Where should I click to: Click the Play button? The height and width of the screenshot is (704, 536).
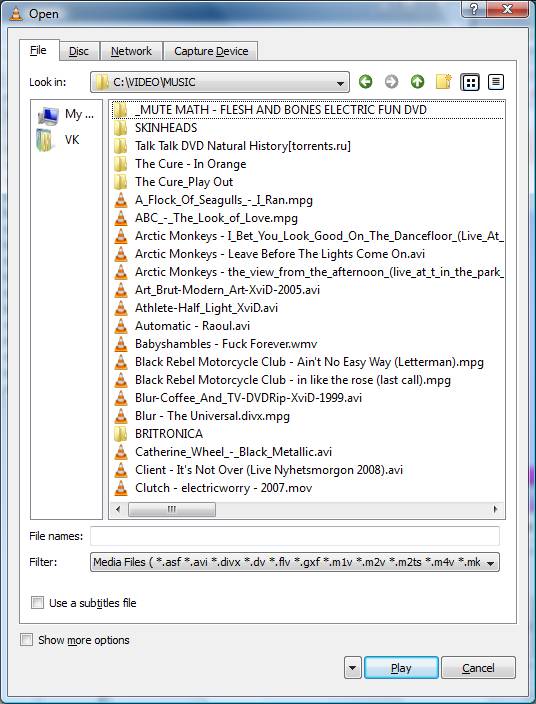[401, 668]
